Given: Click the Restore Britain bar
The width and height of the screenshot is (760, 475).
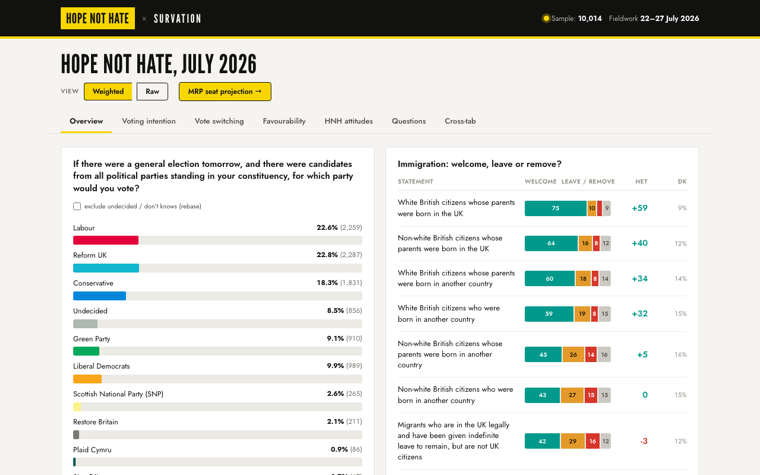Looking at the screenshot, I should 76,435.
